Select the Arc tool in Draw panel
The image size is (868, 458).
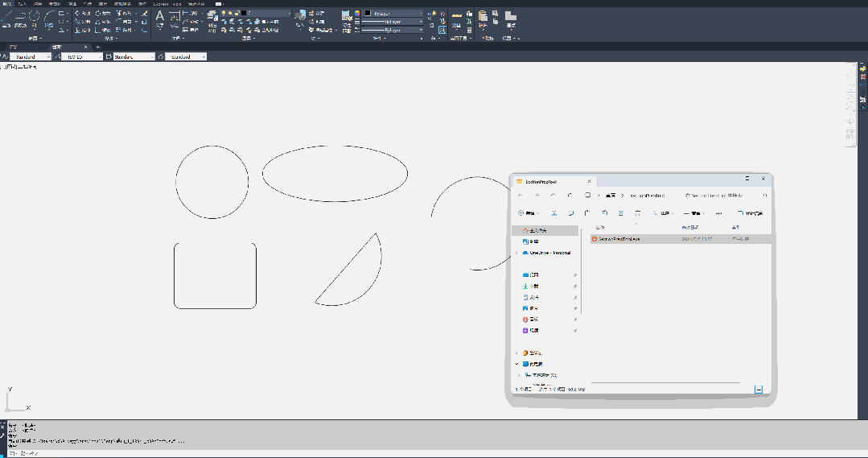[49, 18]
